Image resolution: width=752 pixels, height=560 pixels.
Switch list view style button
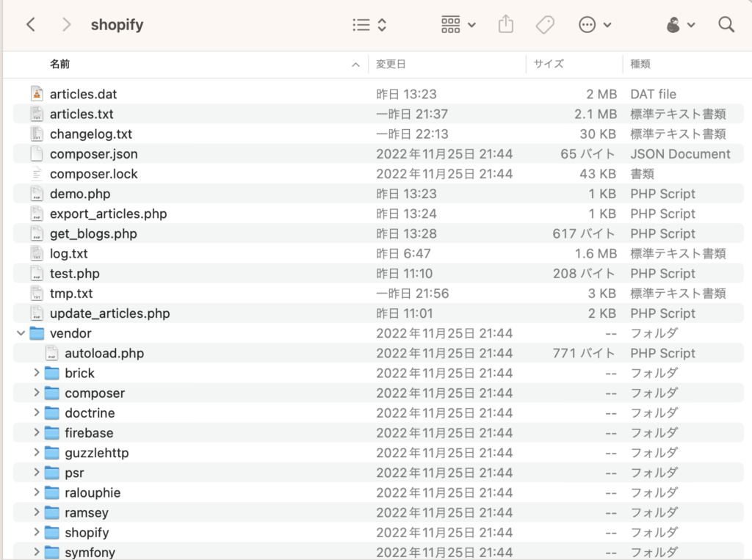pos(369,25)
